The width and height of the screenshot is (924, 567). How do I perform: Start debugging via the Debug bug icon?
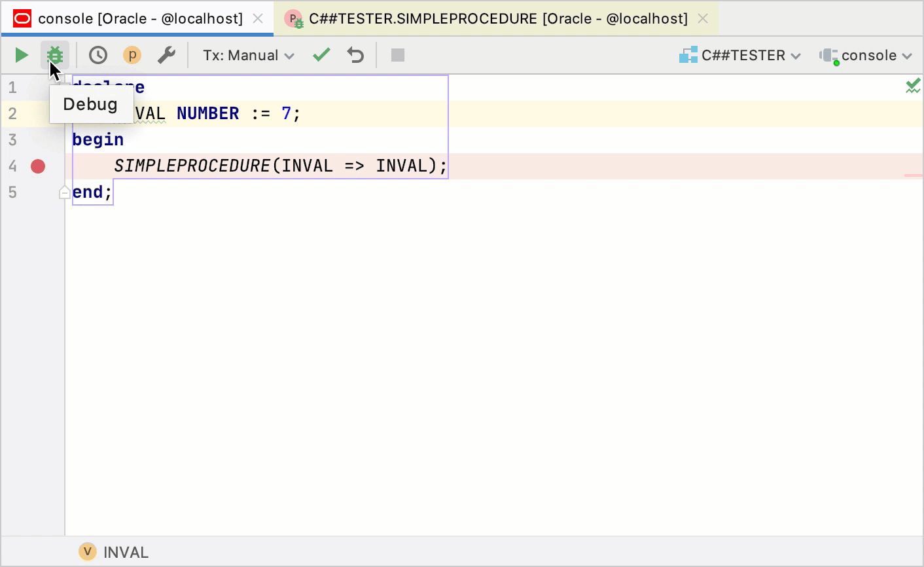click(55, 55)
